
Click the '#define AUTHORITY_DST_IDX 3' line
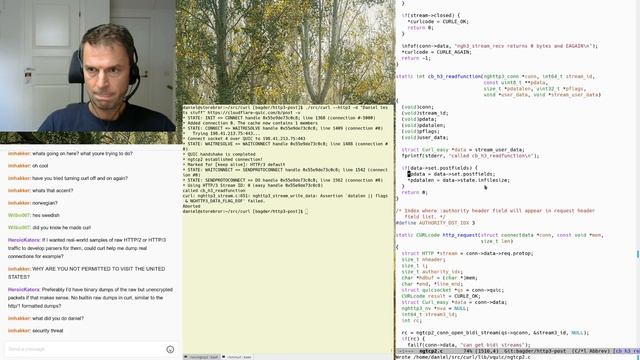[436, 223]
